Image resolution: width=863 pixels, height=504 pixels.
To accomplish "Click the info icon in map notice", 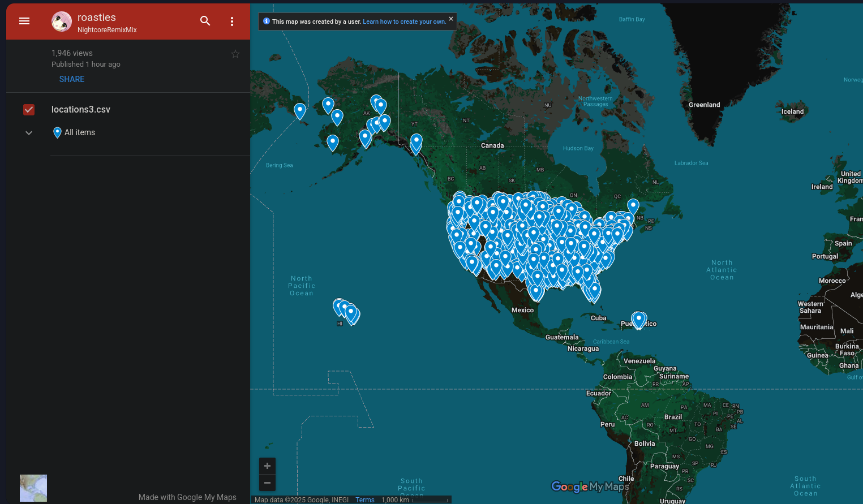I will 267,21.
